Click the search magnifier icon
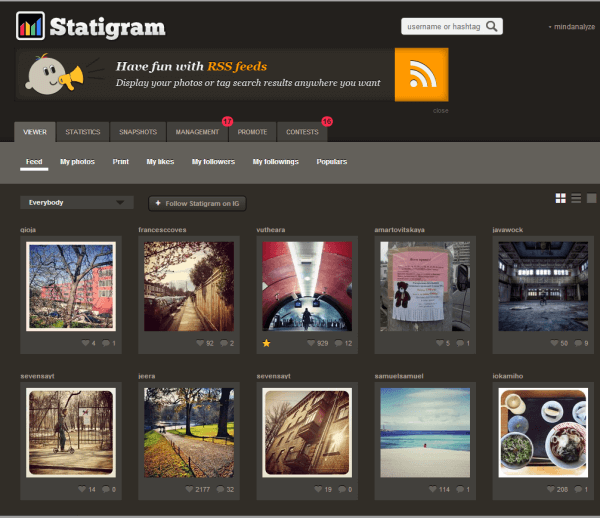This screenshot has height=518, width=600. [491, 27]
